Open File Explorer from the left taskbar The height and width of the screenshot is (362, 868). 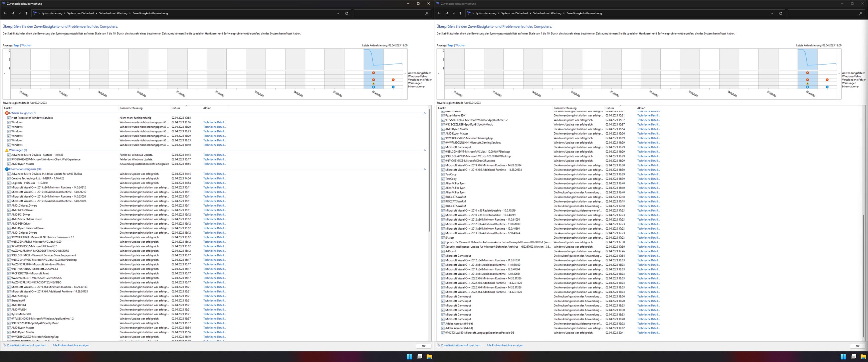pos(429,357)
